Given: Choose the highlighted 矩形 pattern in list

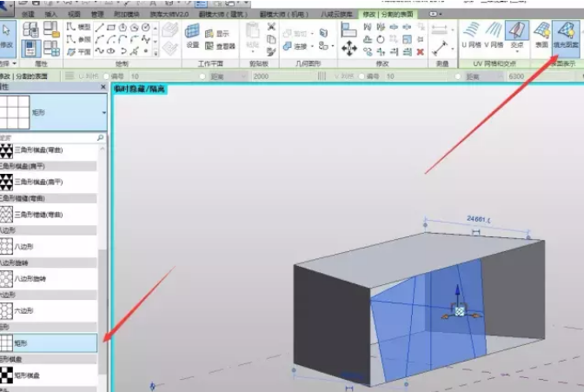Looking at the screenshot, I should [x=49, y=342].
